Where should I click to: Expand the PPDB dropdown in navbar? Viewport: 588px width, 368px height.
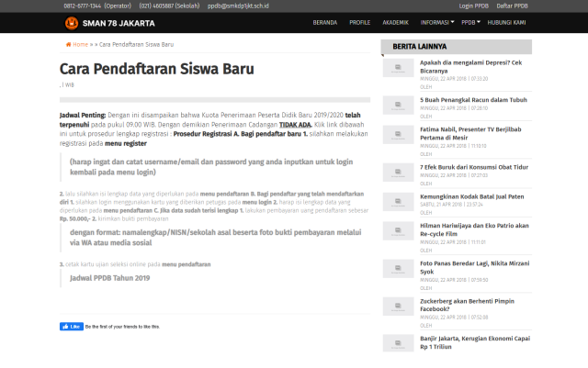470,20
